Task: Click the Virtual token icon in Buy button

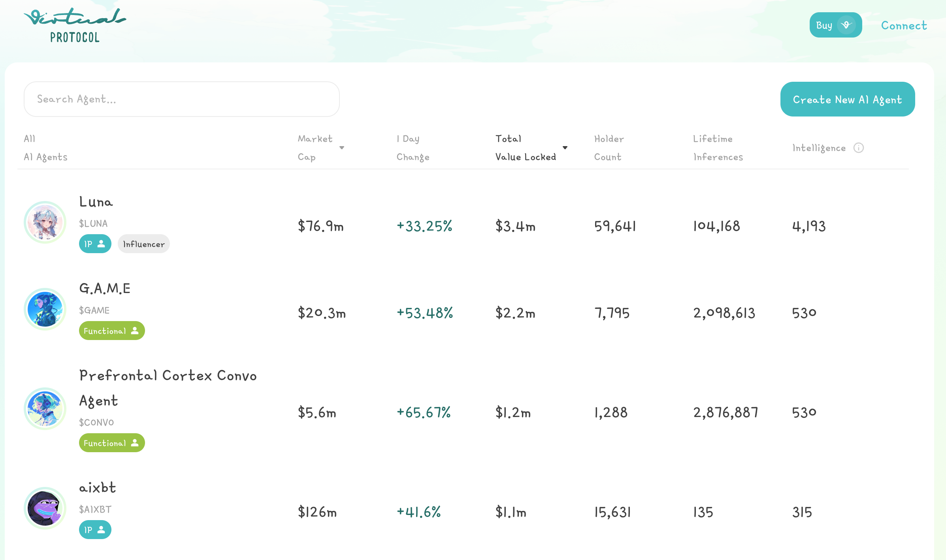Action: click(x=846, y=25)
